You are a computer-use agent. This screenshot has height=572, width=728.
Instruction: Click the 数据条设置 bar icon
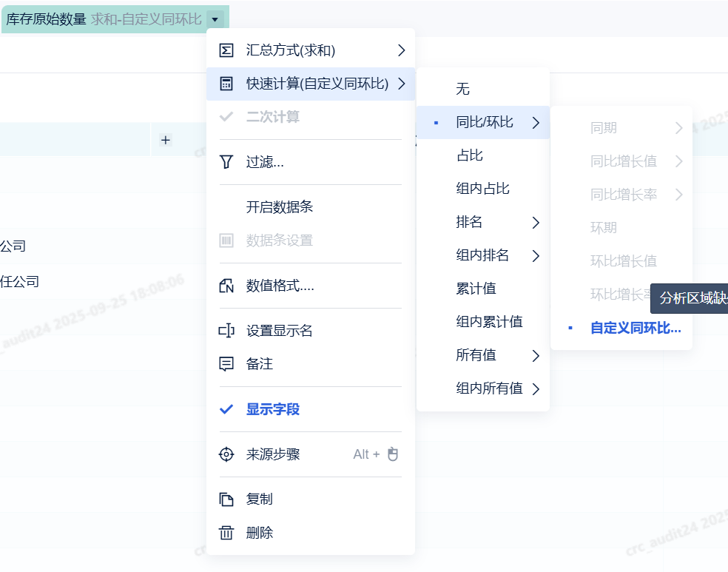[226, 240]
